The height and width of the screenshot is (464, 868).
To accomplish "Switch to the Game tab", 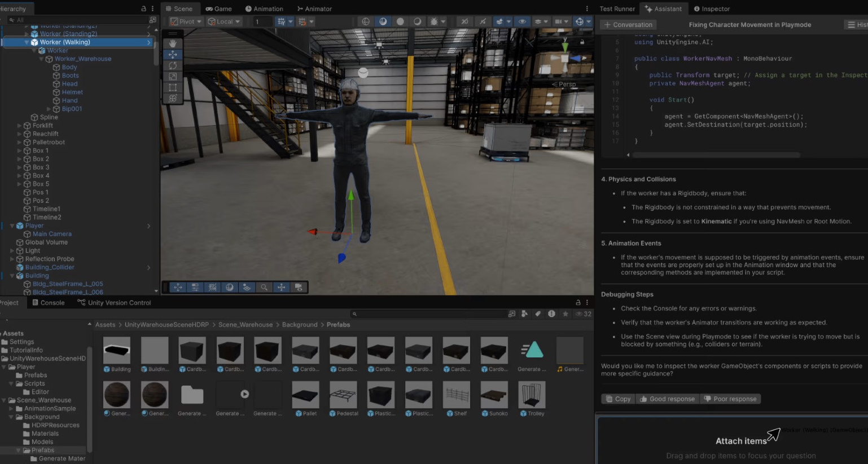I will [219, 8].
